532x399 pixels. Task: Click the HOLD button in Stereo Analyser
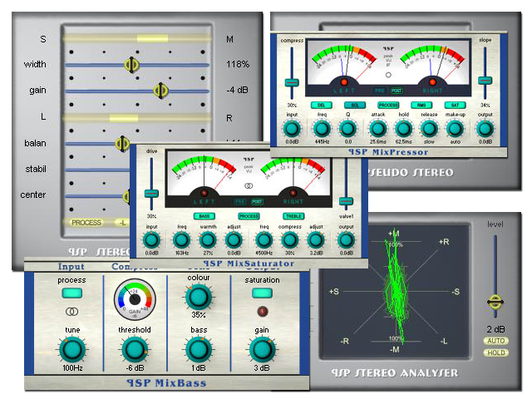point(496,352)
